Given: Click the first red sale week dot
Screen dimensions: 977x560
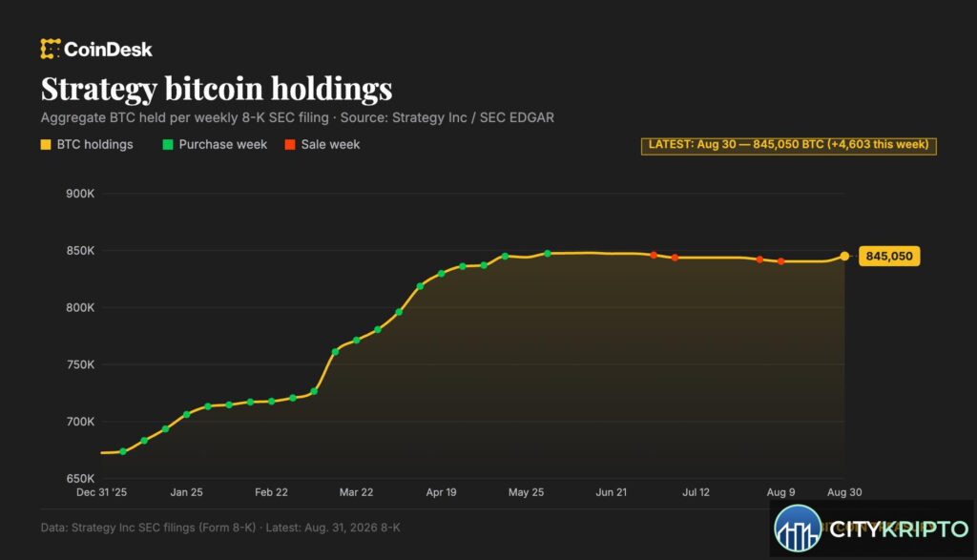Looking at the screenshot, I should pyautogui.click(x=654, y=255).
